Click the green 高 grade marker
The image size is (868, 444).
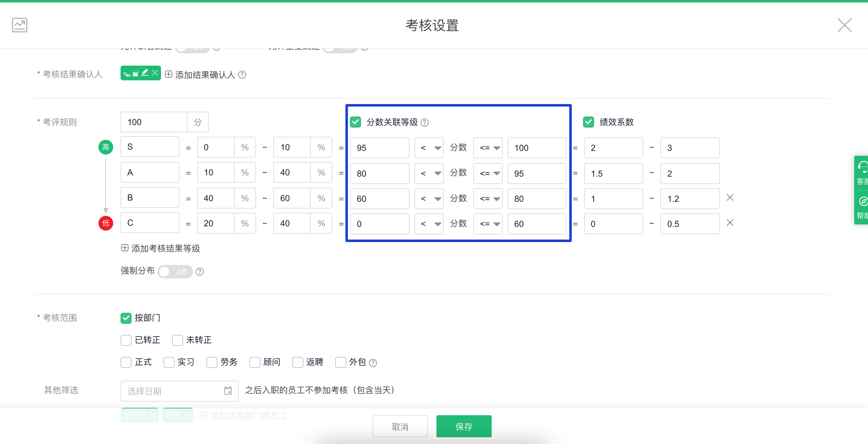(106, 147)
